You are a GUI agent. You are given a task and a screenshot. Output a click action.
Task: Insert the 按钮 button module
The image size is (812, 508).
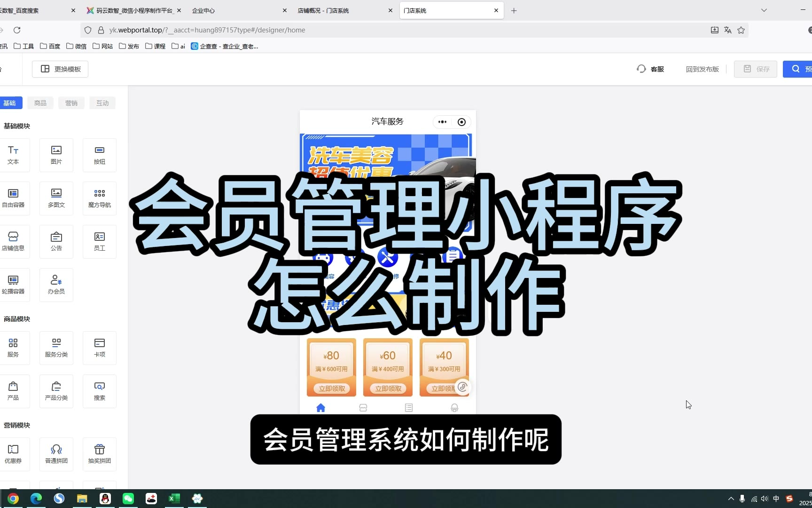tap(99, 155)
